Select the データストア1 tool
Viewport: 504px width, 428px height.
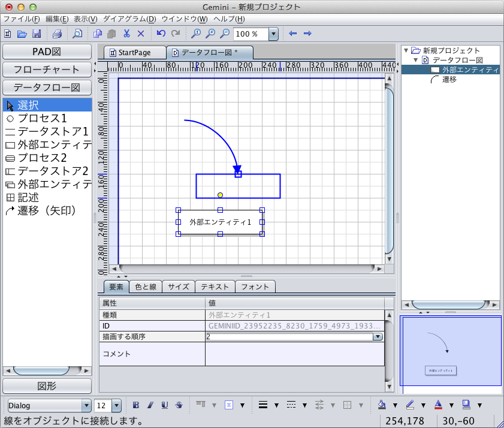pyautogui.click(x=47, y=131)
